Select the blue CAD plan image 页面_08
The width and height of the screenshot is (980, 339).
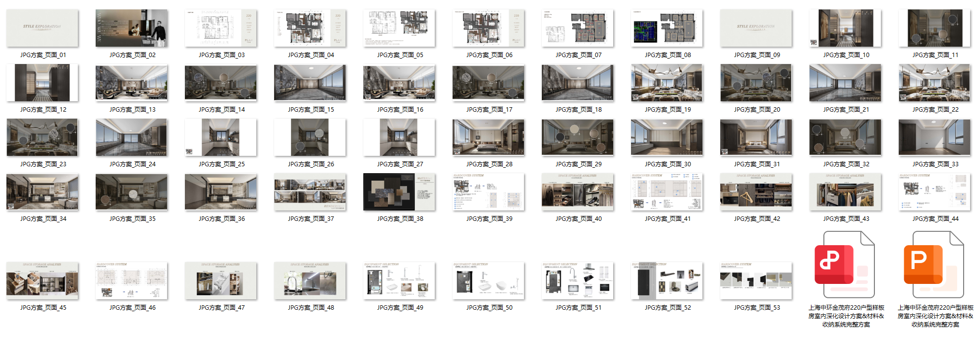click(x=667, y=28)
